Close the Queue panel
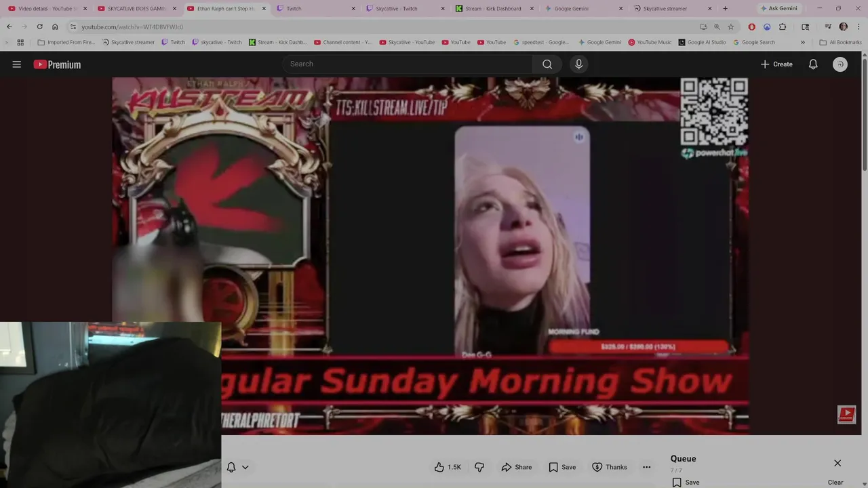 click(x=837, y=463)
